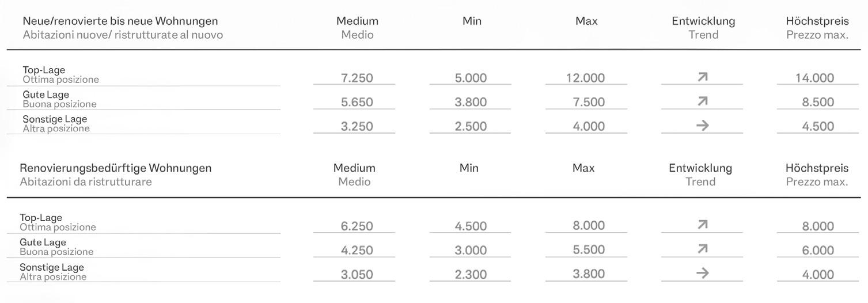The height and width of the screenshot is (303, 868).
Task: Click the 5.650 medium value for Gute Lage
Action: pos(357,102)
